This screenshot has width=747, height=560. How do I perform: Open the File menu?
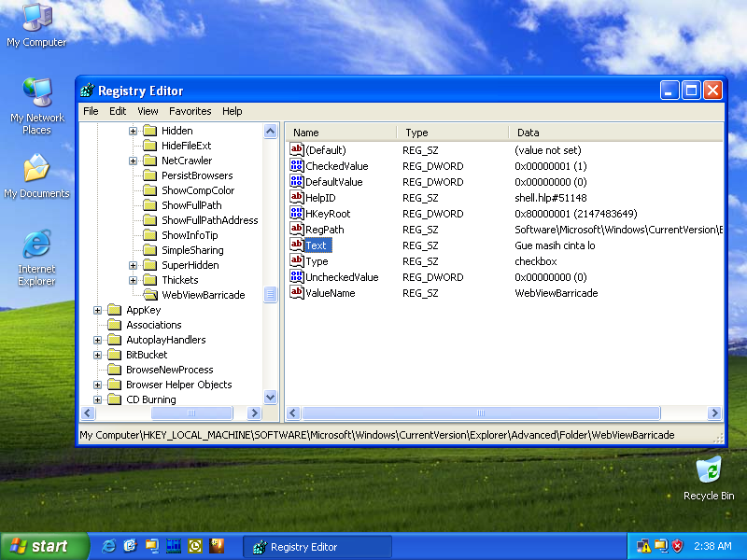91,111
